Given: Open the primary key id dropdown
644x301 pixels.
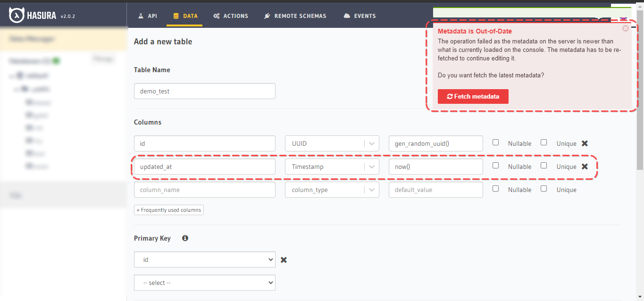Looking at the screenshot, I should (205, 259).
